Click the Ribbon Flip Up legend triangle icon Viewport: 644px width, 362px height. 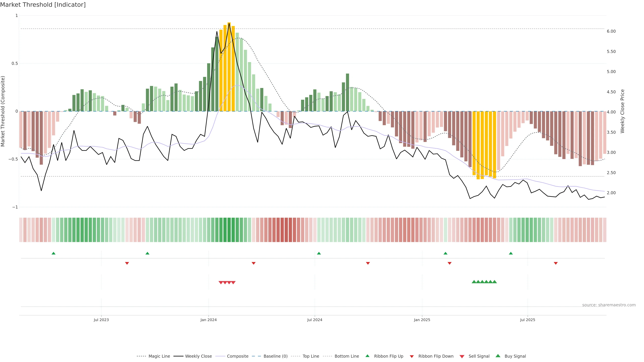coord(367,356)
